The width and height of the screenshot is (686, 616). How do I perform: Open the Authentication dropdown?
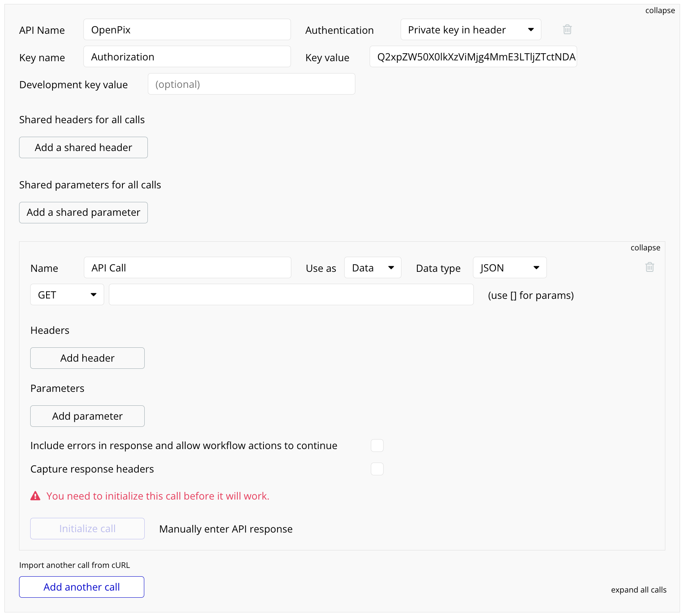pyautogui.click(x=470, y=29)
